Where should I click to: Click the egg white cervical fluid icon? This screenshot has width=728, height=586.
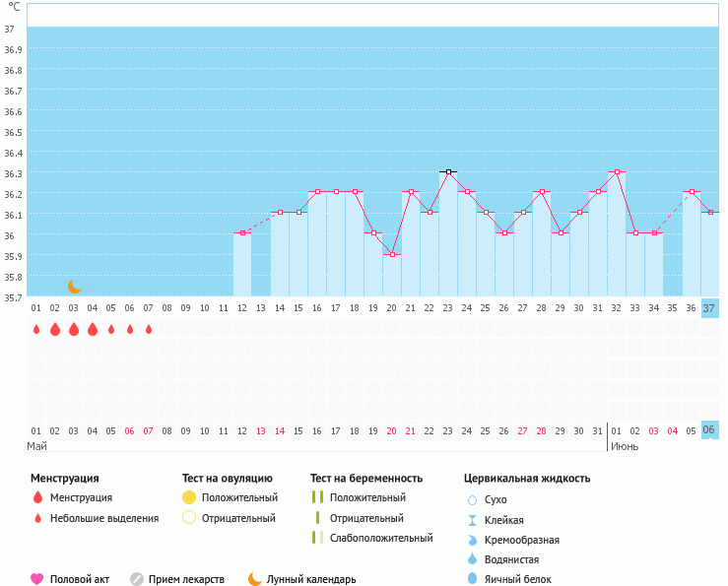point(472,579)
